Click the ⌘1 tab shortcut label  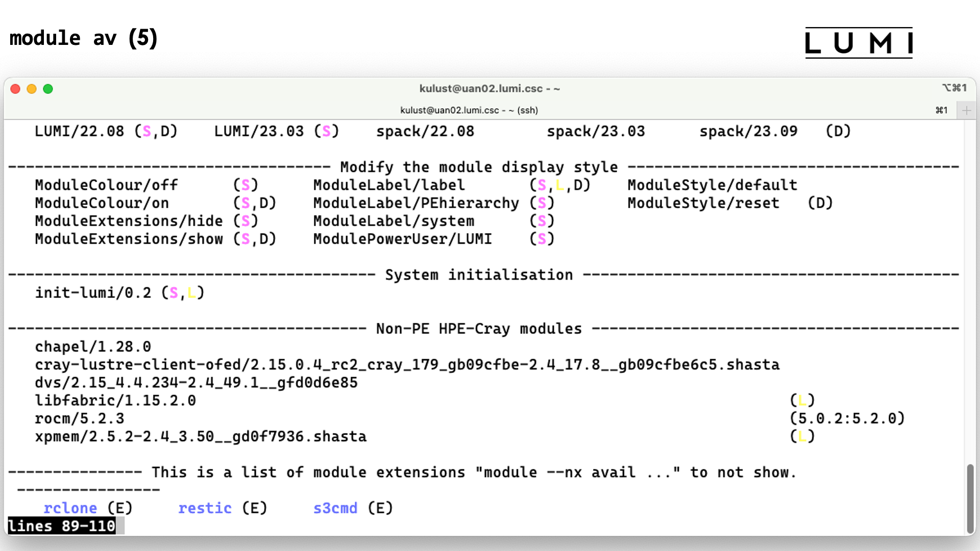point(942,110)
